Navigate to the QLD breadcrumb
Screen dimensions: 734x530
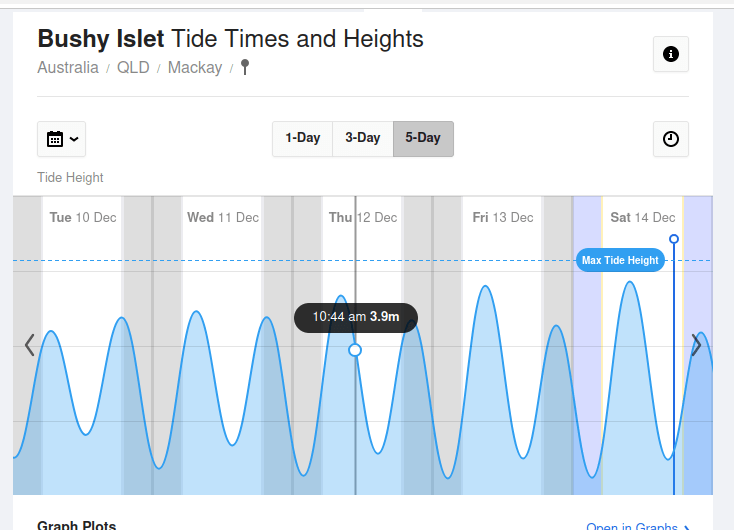(132, 68)
